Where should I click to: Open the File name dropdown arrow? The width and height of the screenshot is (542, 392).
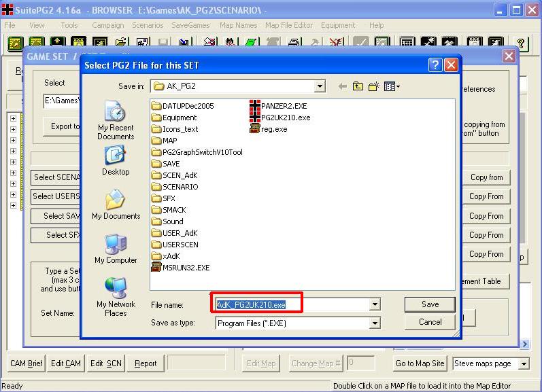(x=375, y=304)
